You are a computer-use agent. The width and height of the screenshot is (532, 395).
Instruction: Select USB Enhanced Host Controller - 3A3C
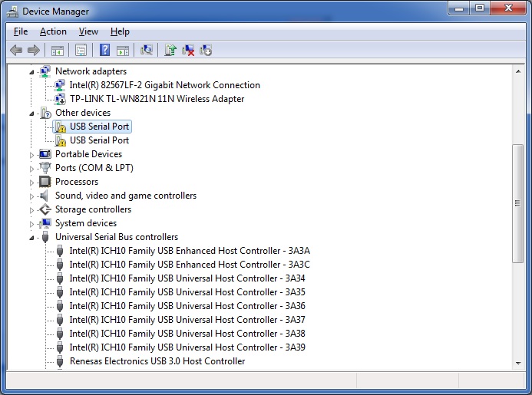coord(190,265)
